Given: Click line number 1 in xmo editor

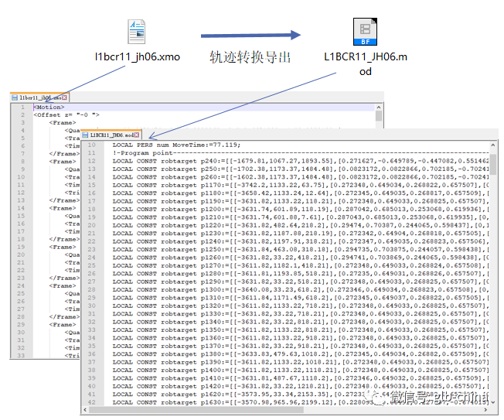Looking at the screenshot, I should point(22,107).
